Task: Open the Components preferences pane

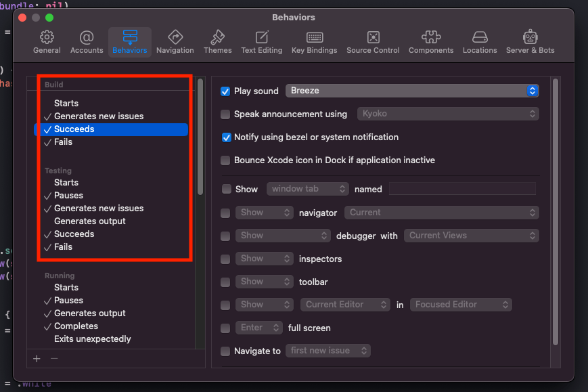Action: (x=431, y=42)
